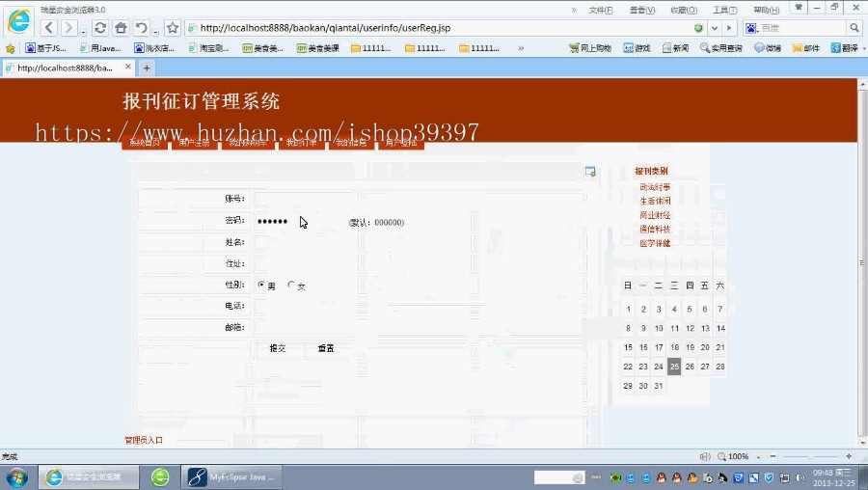
Task: Click the small window icon above the form
Action: pyautogui.click(x=590, y=172)
